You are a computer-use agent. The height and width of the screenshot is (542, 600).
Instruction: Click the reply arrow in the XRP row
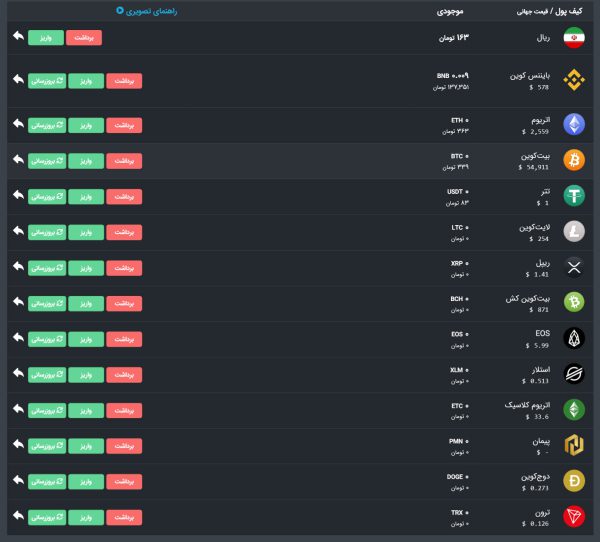point(18,267)
